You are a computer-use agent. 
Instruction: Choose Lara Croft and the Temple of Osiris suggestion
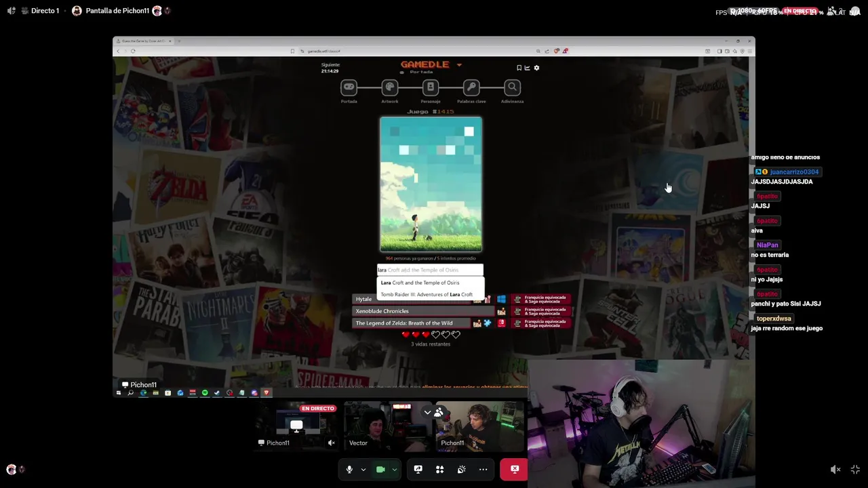coord(431,283)
